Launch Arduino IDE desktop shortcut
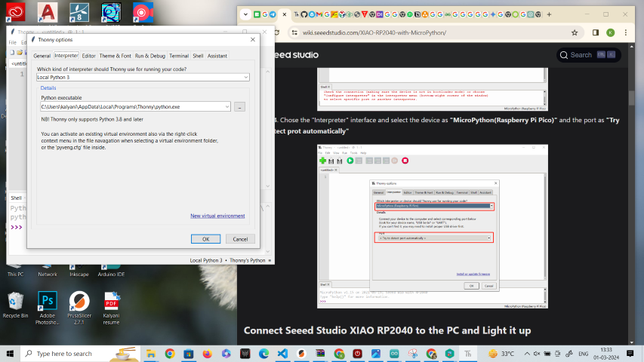Screen dimensions: 644x362 coord(111,271)
